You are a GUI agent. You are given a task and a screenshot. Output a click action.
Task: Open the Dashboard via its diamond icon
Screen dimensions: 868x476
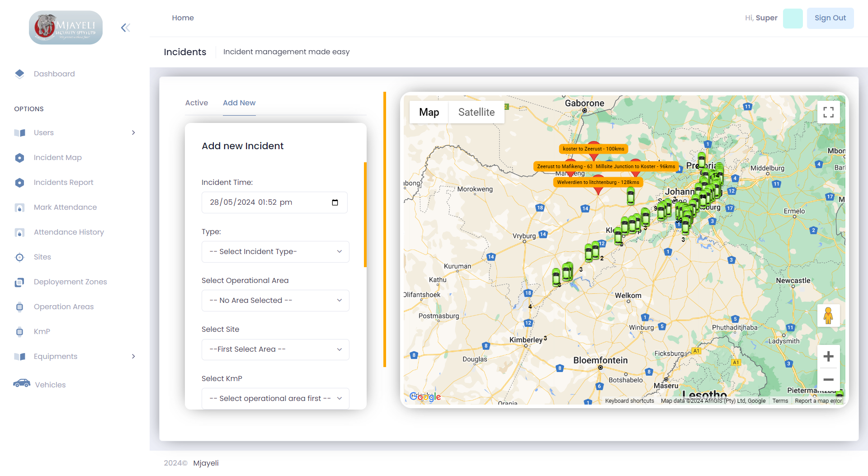19,73
